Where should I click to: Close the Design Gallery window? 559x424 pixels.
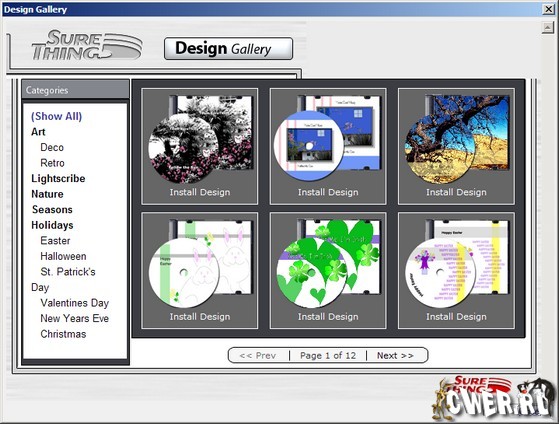tap(548, 9)
